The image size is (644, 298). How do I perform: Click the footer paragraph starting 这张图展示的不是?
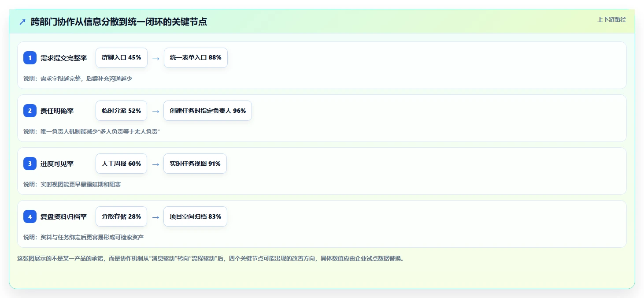pos(211,258)
